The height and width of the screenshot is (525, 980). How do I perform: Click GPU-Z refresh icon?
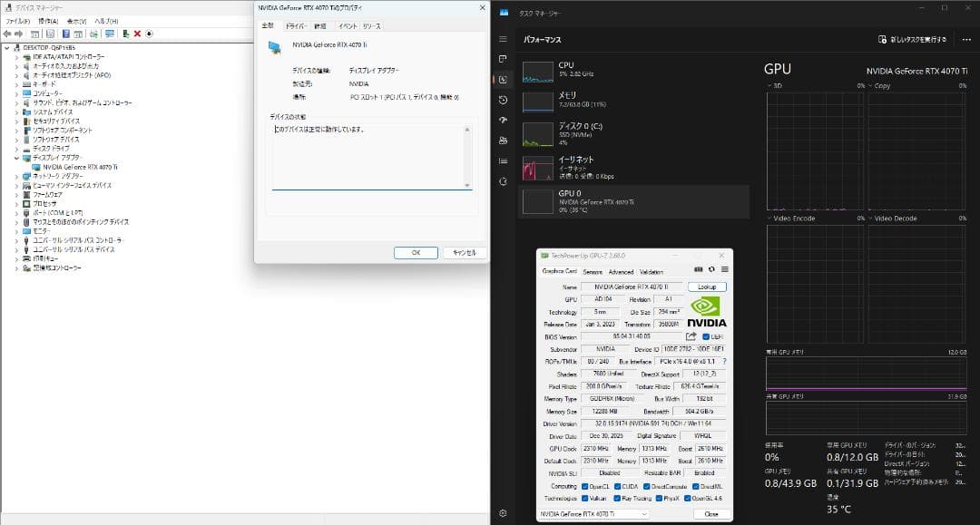tap(711, 269)
